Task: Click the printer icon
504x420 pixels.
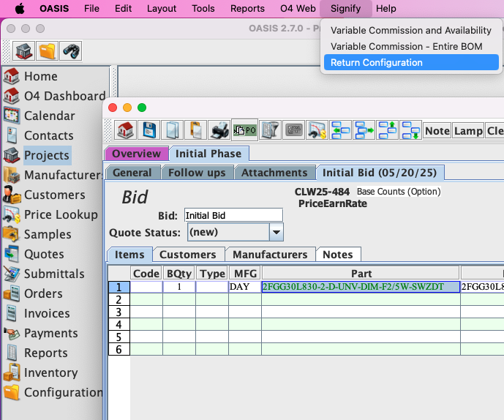Action: click(219, 130)
